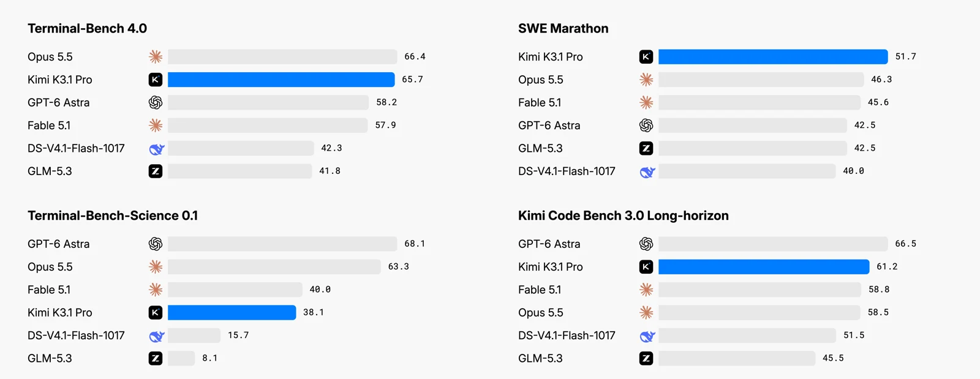This screenshot has height=379, width=980.
Task: Click the blue SWE Marathon bar at 51.7
Action: tap(773, 57)
